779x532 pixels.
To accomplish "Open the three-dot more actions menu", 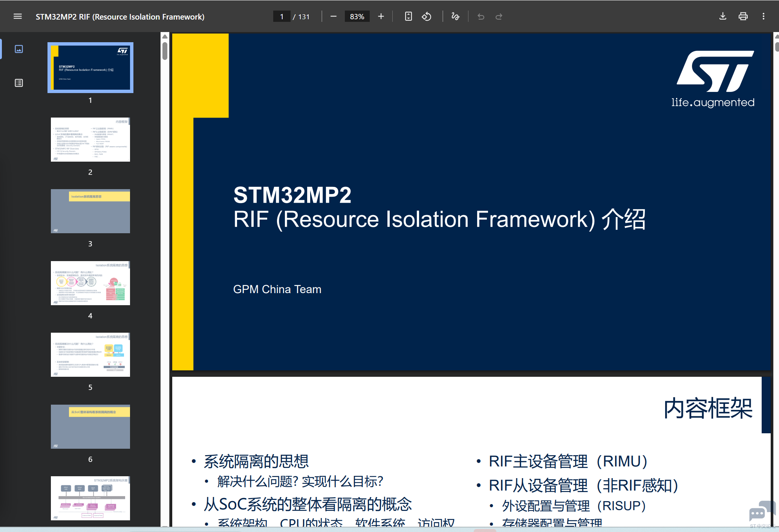I will point(763,17).
